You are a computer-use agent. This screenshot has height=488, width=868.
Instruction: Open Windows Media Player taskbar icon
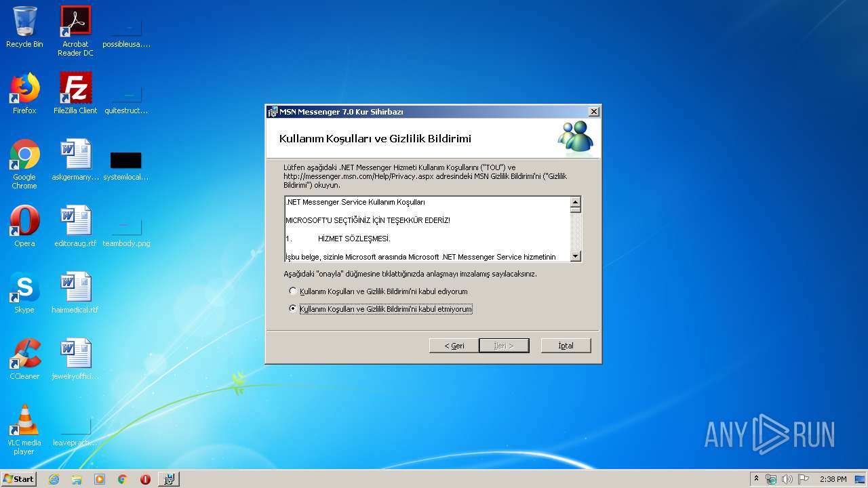click(100, 479)
